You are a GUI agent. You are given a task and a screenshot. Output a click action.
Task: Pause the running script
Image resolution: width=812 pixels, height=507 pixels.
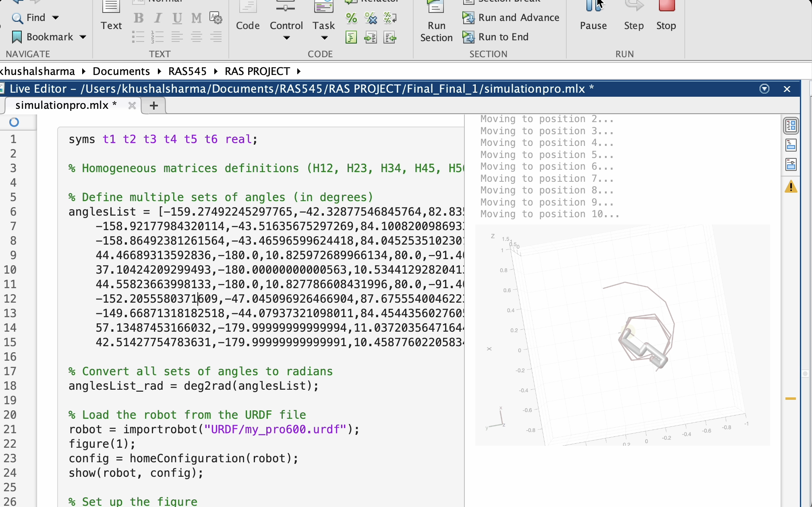coord(593,16)
